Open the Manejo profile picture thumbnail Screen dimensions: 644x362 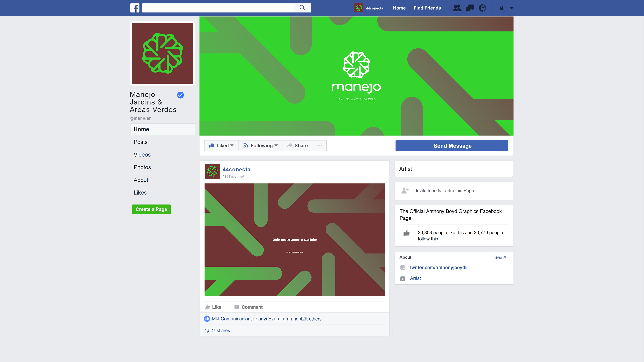163,53
